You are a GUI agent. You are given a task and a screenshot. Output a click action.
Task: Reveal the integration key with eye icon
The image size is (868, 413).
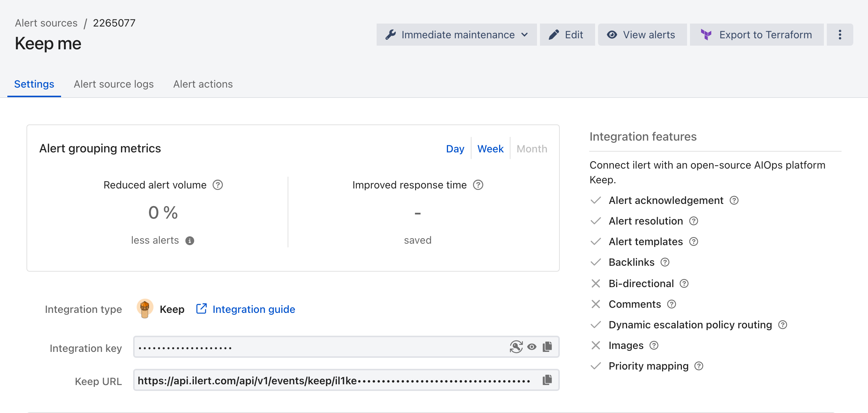pos(532,347)
